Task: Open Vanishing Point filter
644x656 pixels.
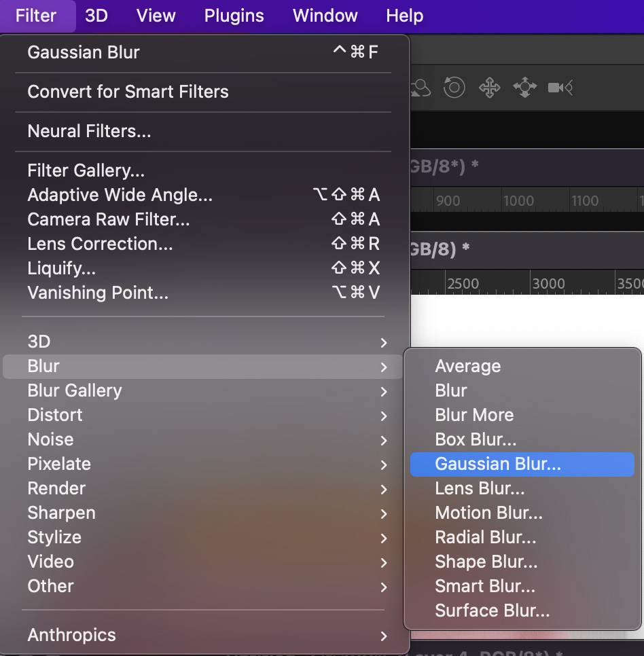Action: pyautogui.click(x=203, y=293)
